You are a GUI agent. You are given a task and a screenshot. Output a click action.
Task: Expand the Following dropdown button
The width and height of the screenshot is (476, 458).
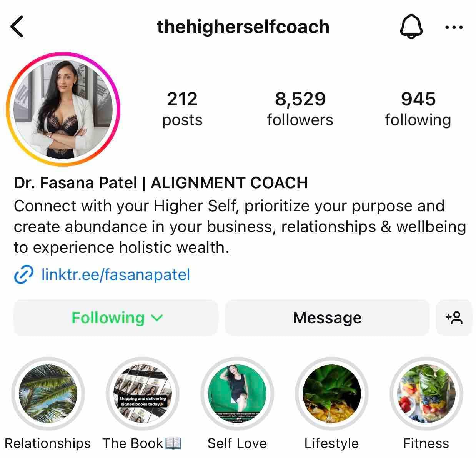click(x=116, y=318)
